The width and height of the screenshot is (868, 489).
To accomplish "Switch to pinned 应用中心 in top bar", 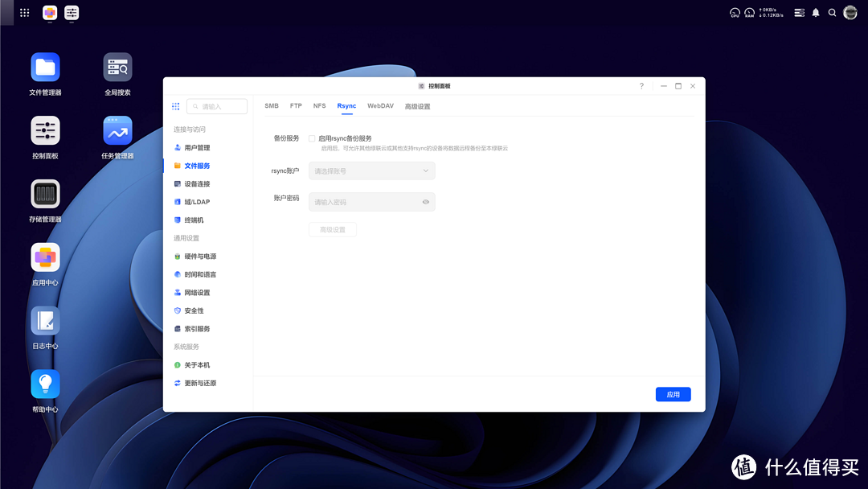I will 50,12.
